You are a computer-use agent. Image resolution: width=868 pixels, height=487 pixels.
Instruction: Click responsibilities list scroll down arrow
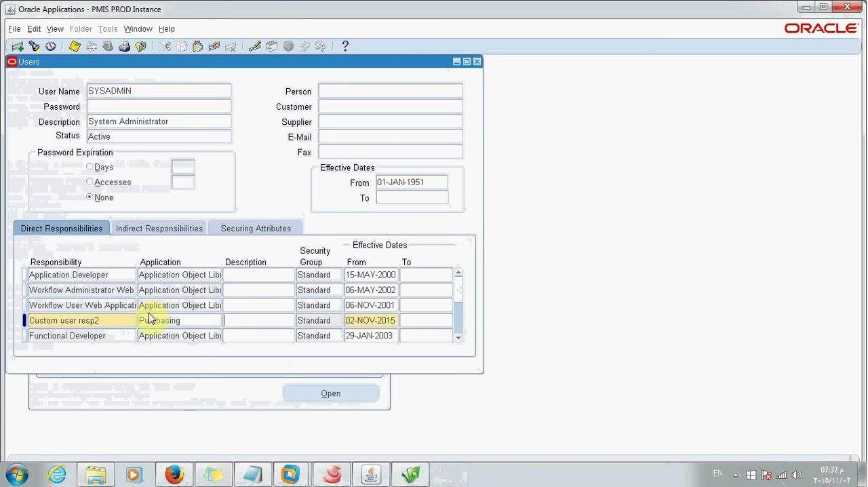pos(458,337)
